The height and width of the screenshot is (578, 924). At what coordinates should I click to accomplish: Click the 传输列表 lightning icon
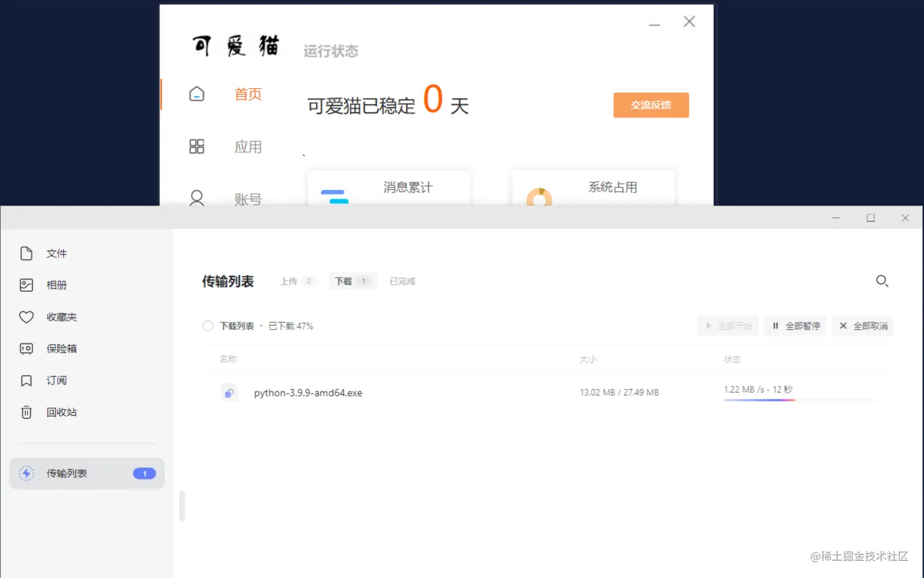26,473
